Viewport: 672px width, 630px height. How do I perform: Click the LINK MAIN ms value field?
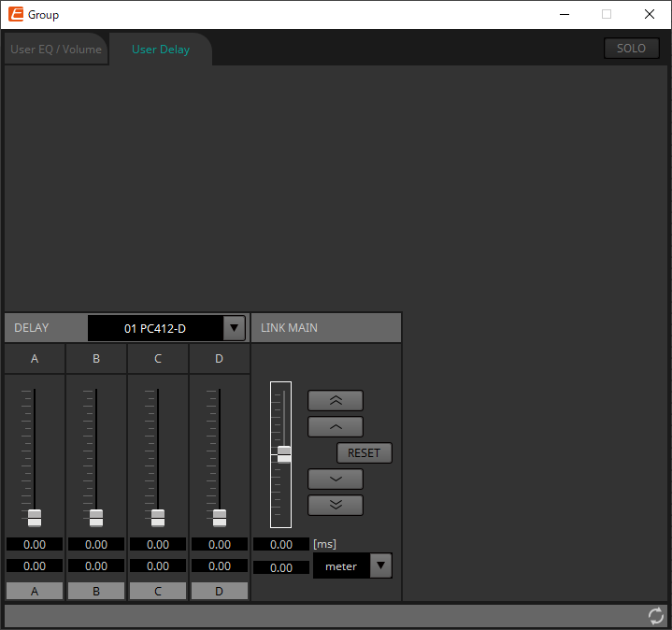[281, 544]
